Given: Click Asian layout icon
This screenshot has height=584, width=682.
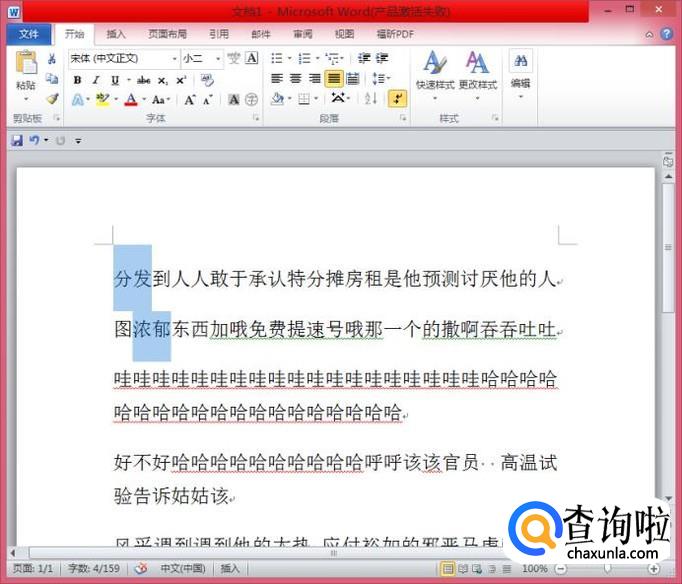Looking at the screenshot, I should (340, 99).
